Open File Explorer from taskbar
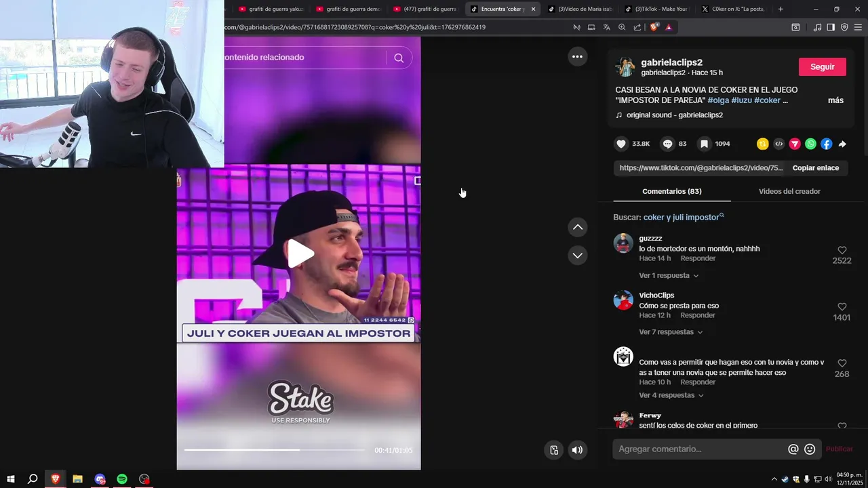Viewport: 868px width, 488px height. coord(77,479)
